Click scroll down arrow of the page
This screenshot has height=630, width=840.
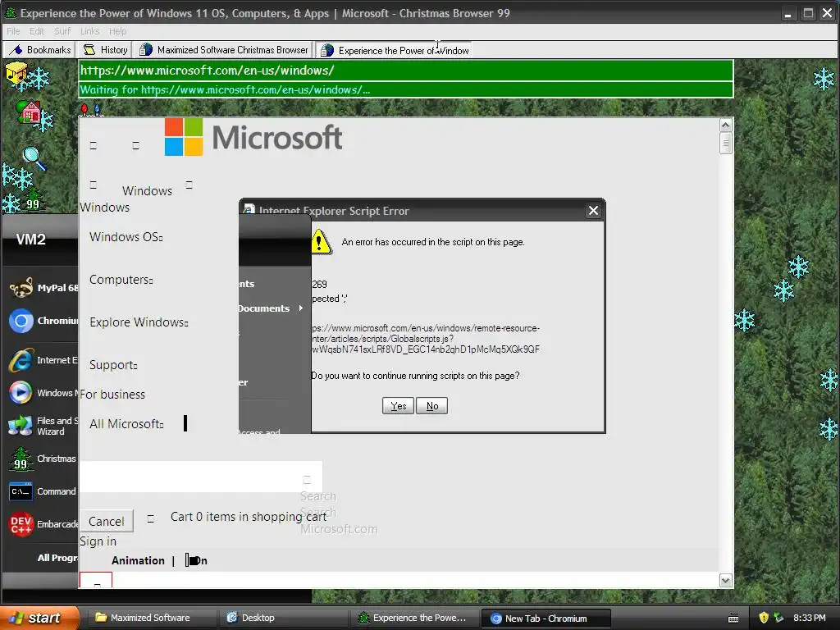(x=725, y=580)
